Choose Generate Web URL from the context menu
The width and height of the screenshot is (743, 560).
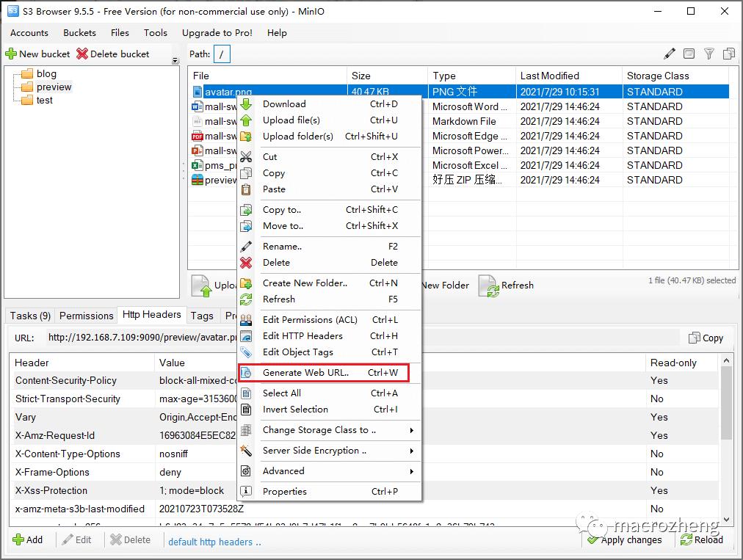tap(305, 372)
